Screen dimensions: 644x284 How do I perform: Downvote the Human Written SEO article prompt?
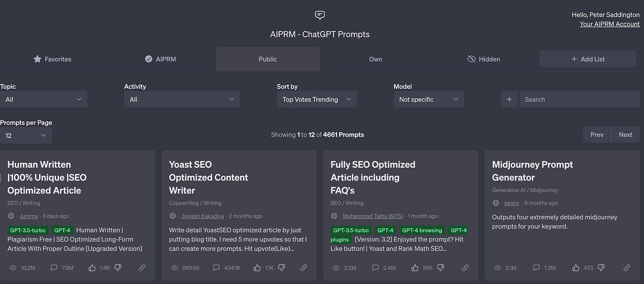click(118, 268)
